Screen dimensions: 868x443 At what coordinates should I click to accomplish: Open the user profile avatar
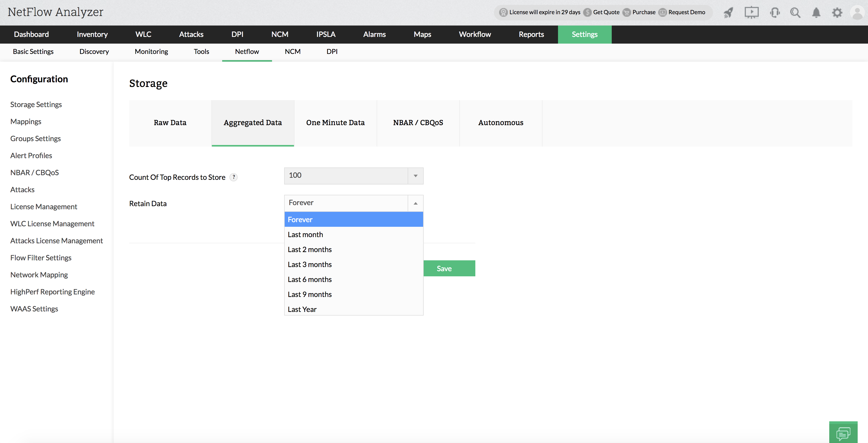(857, 13)
